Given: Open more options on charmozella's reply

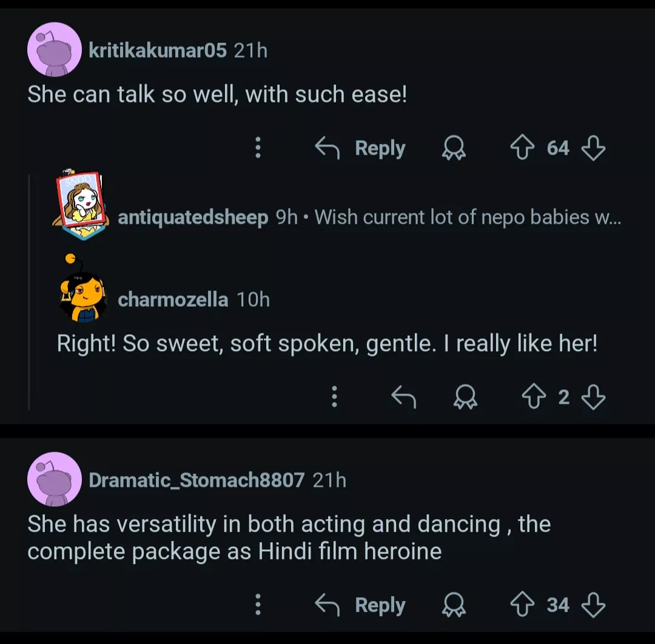Looking at the screenshot, I should 334,397.
